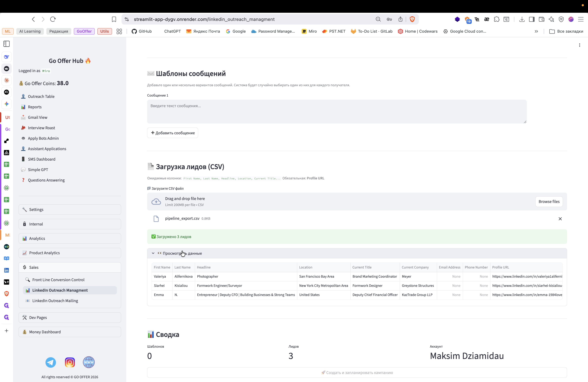This screenshot has height=382, width=588.
Task: Open the browser downloads icon
Action: 522,19
